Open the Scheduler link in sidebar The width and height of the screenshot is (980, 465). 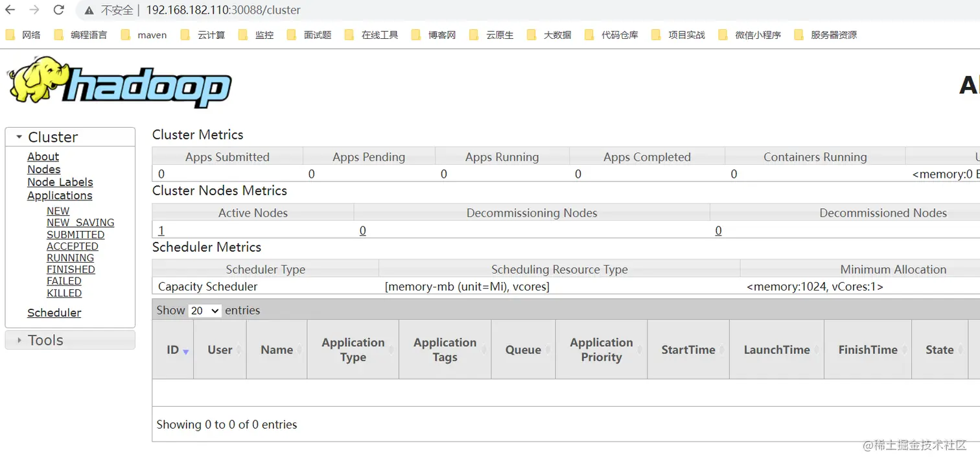click(54, 313)
